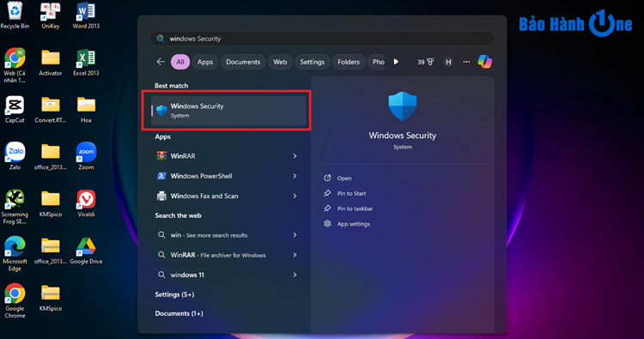Launch UniKey from the desktop
This screenshot has height=339, width=644.
(x=51, y=15)
